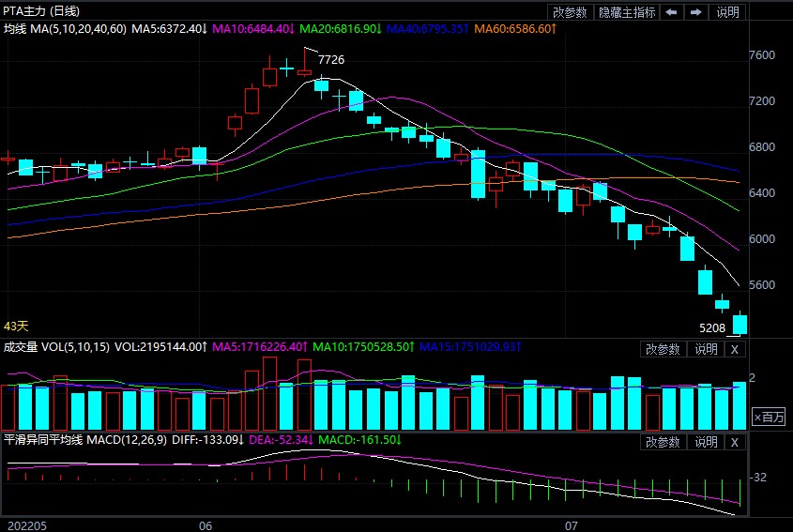Click the ×百万 volume unit label
Screen dimensions: 793x532
(x=769, y=417)
